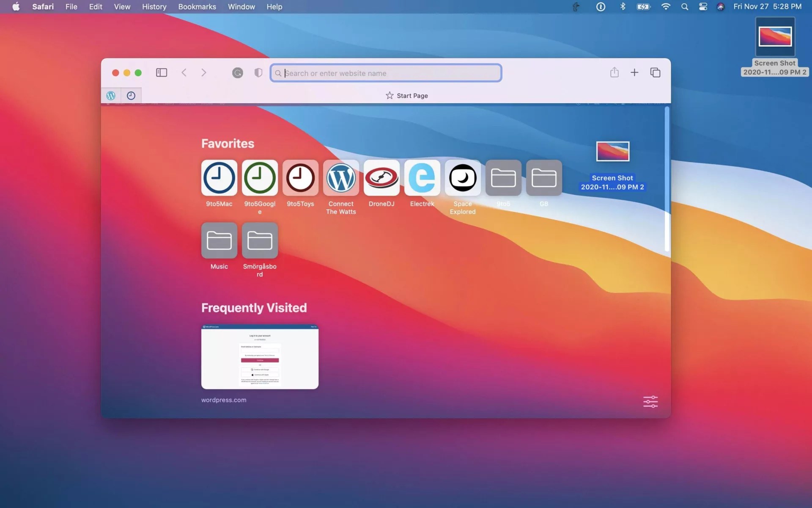
Task: Open Control Center from menu bar
Action: [702, 7]
